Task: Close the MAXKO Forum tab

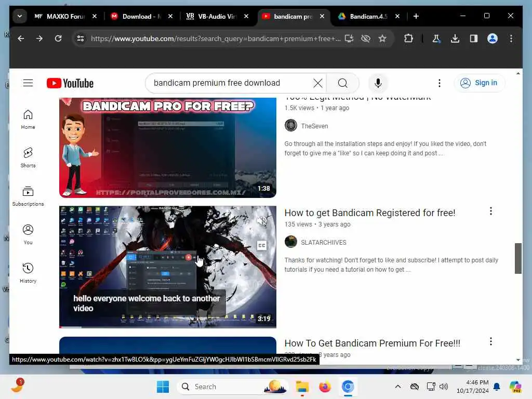Action: (95, 16)
